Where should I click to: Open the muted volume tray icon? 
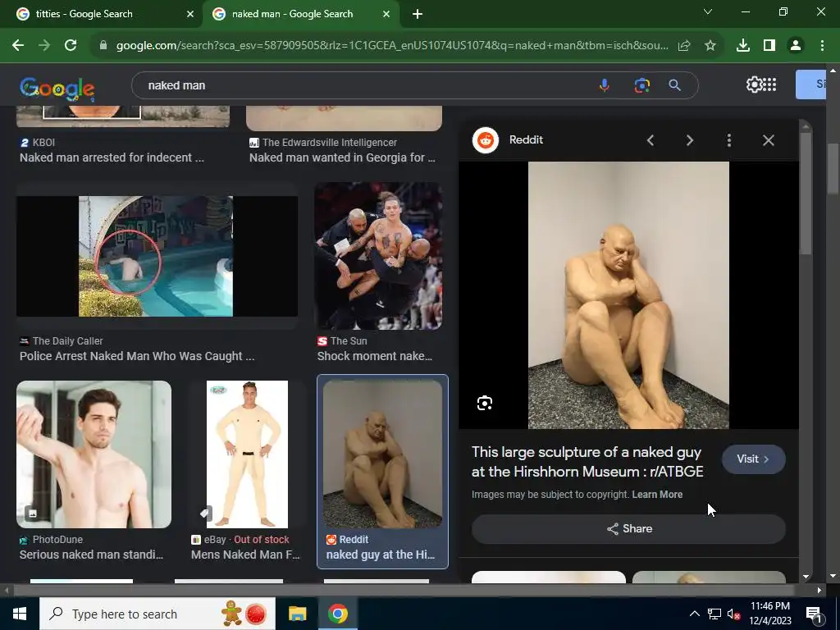[x=734, y=614]
